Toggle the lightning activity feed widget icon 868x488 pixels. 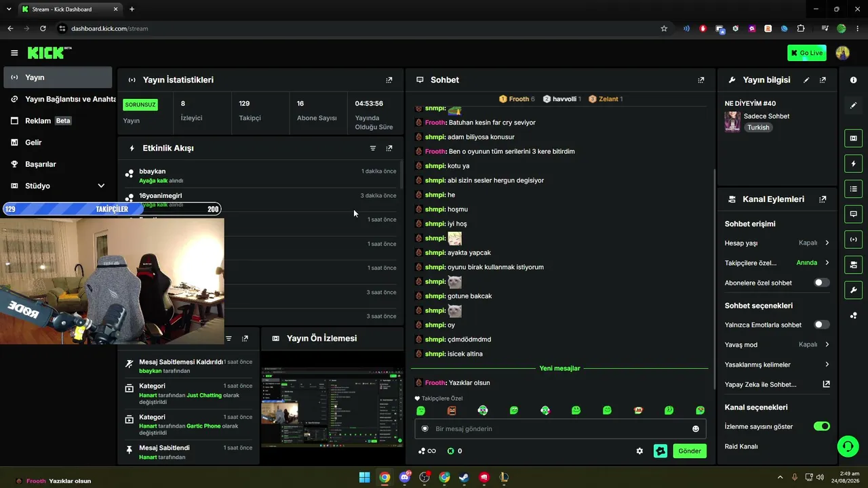(x=853, y=163)
